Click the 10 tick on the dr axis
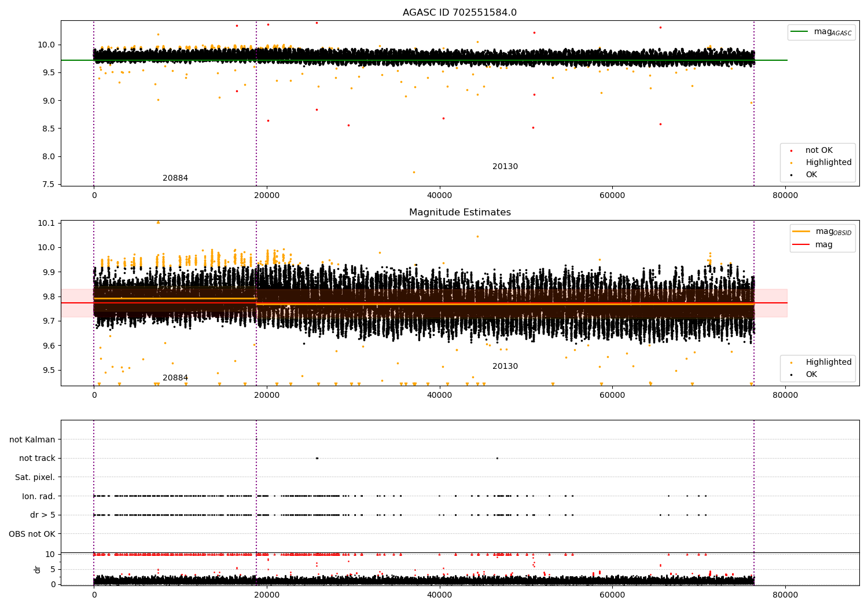This screenshot has width=868, height=608. tap(50, 555)
